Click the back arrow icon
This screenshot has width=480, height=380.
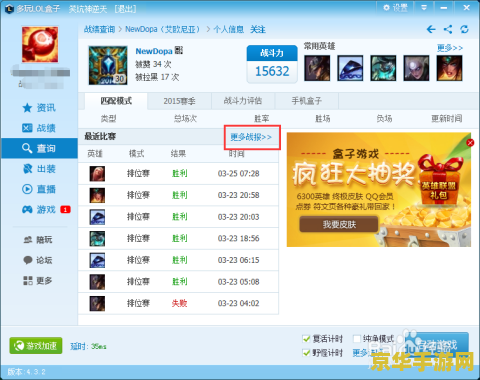pos(431,29)
